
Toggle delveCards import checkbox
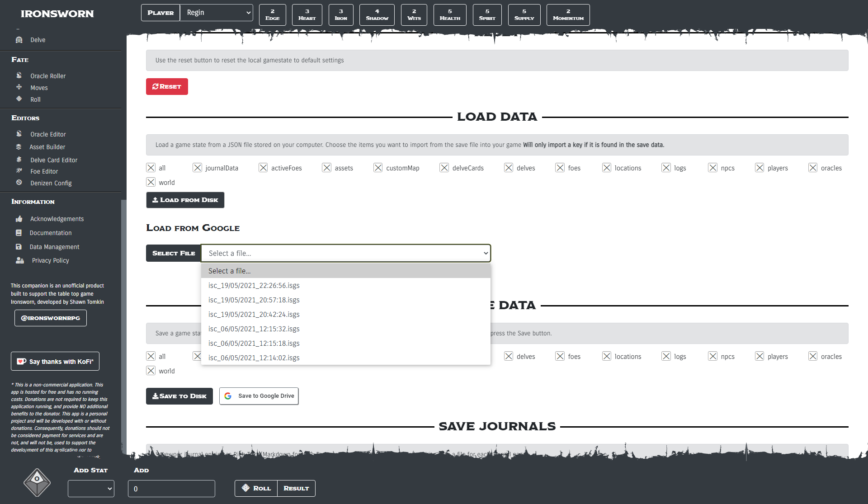click(444, 168)
